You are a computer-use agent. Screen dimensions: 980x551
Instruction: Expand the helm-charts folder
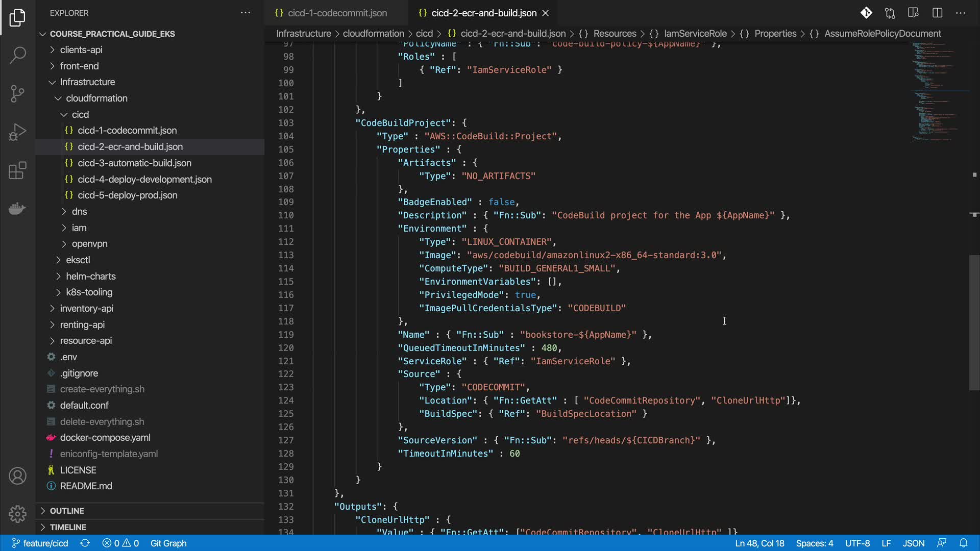(x=90, y=276)
